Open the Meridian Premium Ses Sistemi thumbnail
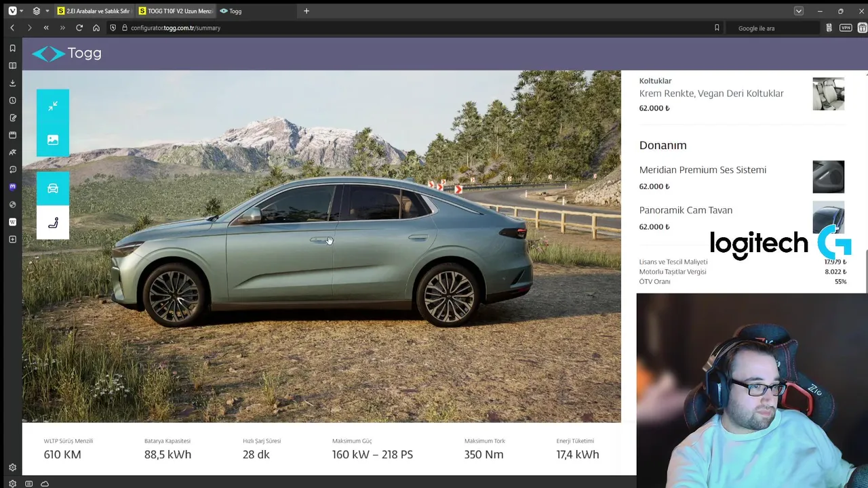This screenshot has width=868, height=488. (x=829, y=177)
